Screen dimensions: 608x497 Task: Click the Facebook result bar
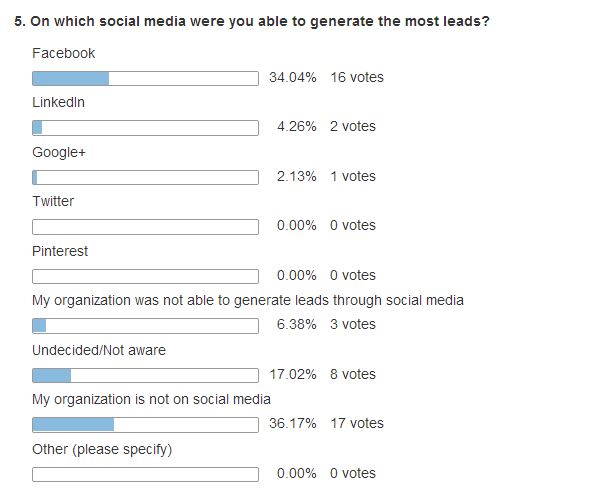[x=145, y=78]
